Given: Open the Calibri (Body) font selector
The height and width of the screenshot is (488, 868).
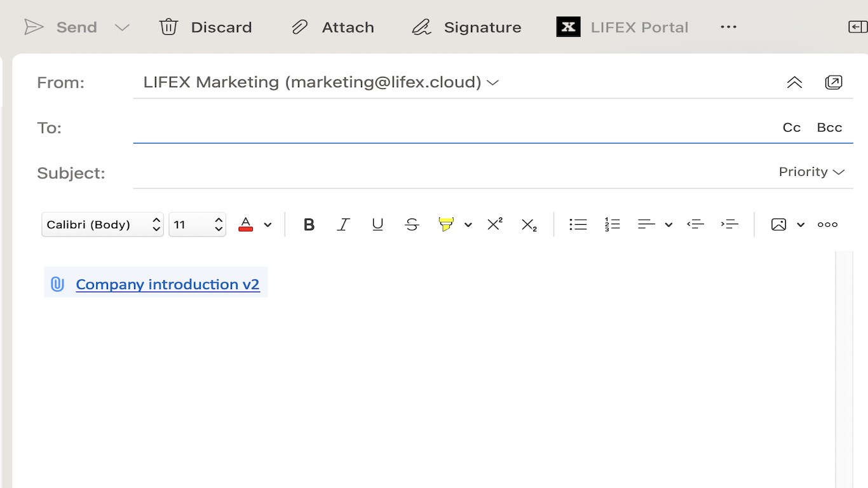Looking at the screenshot, I should point(102,224).
